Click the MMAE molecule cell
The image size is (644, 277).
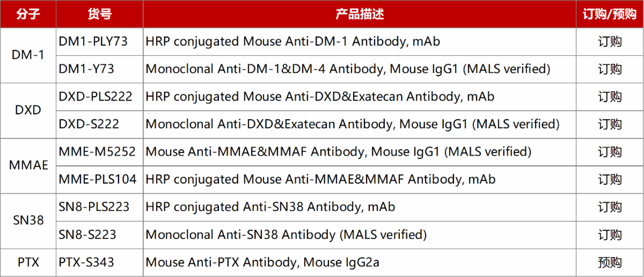[x=28, y=166]
